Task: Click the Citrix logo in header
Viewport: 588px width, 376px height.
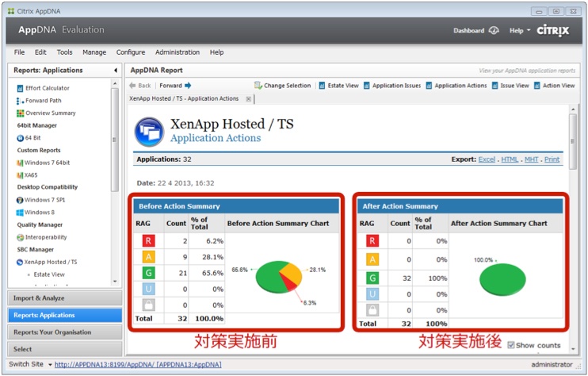Action: point(553,30)
